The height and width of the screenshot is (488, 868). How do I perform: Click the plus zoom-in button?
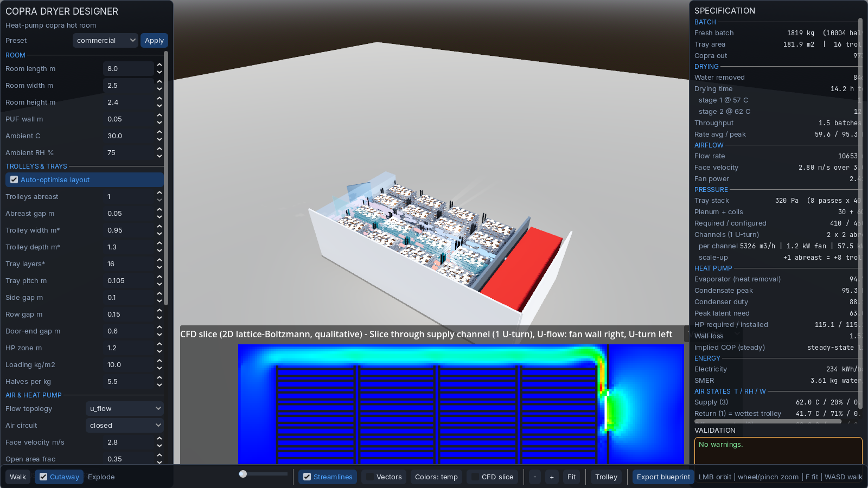(552, 477)
